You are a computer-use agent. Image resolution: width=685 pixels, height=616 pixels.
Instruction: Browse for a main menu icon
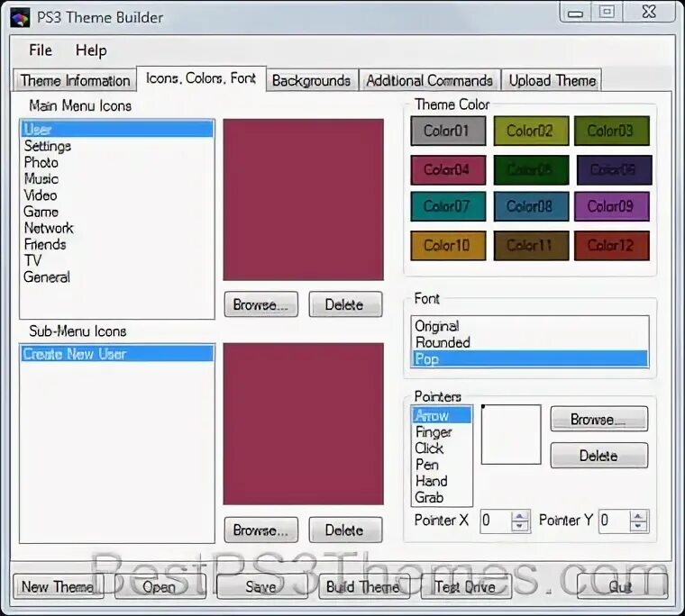[x=260, y=304]
